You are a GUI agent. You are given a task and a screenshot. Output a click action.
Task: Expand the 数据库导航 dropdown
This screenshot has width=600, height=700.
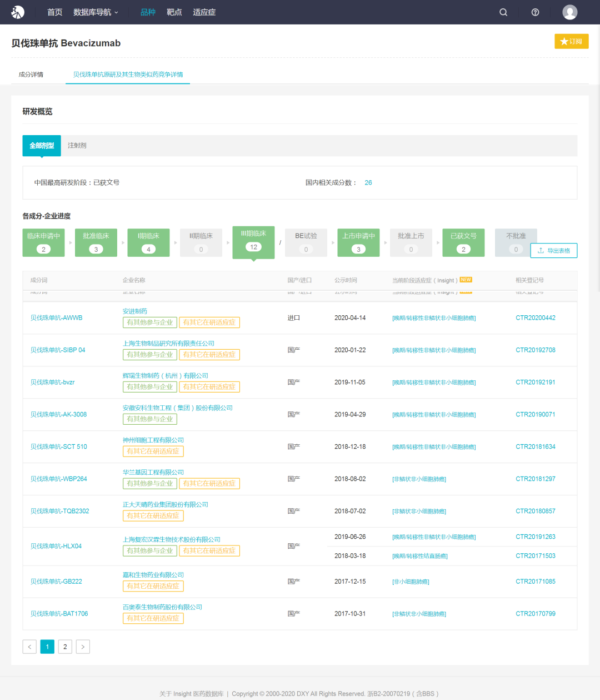click(96, 12)
